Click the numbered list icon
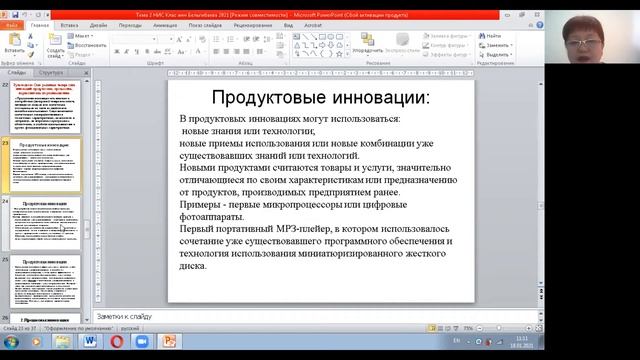 (231, 39)
